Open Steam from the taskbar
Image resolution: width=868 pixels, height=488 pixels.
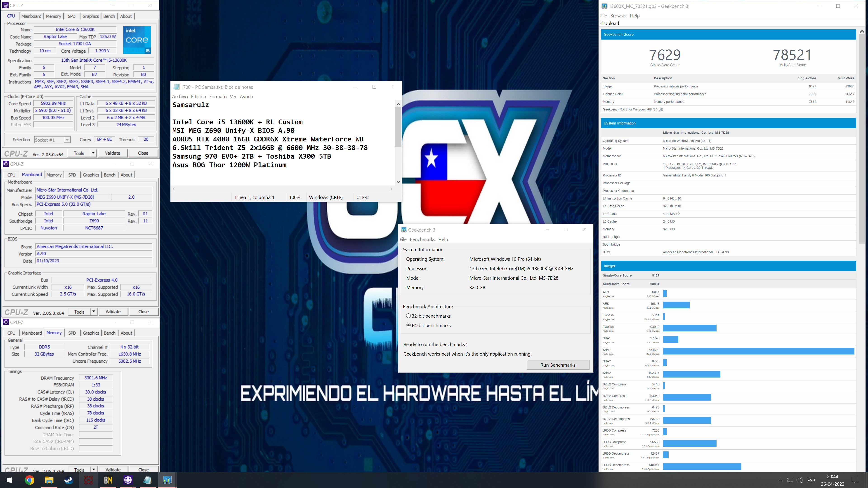pos(69,480)
